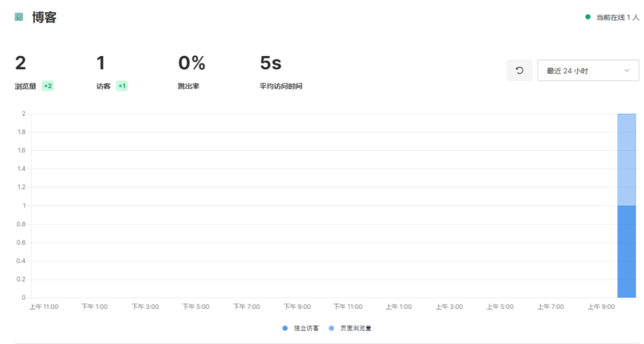The image size is (644, 344).
Task: Select the 访客 metric with value 1
Action: coord(112,72)
